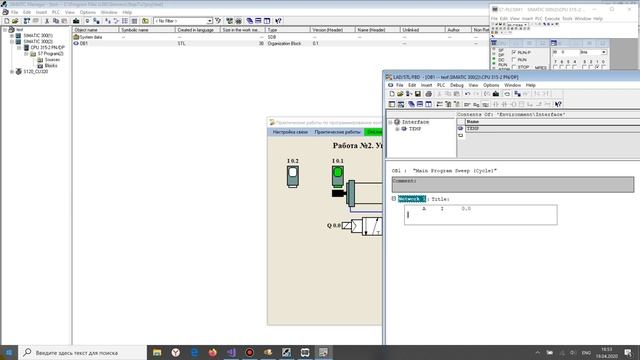Click Monitor glasses icon in LAD/STL/FBD toolbar

pos(507,94)
